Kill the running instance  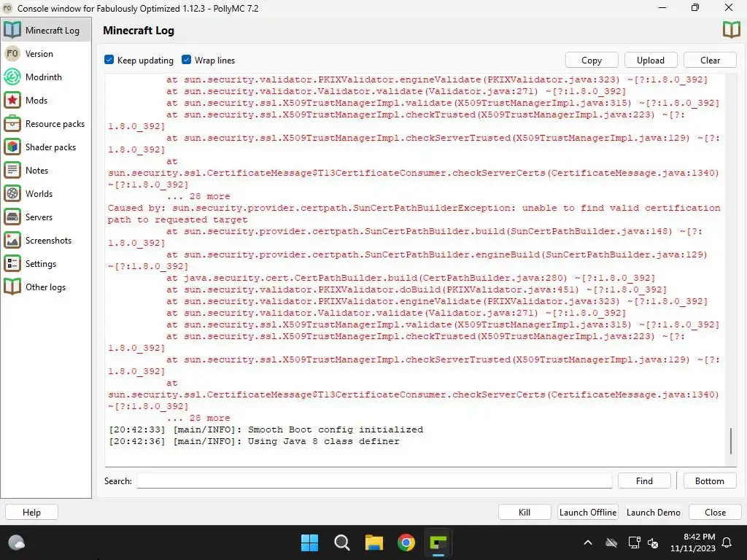point(525,512)
